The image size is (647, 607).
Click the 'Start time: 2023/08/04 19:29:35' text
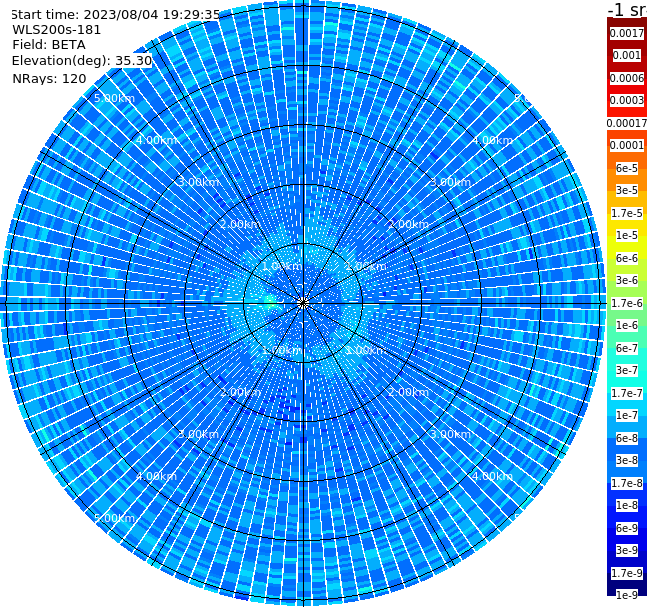(x=115, y=15)
